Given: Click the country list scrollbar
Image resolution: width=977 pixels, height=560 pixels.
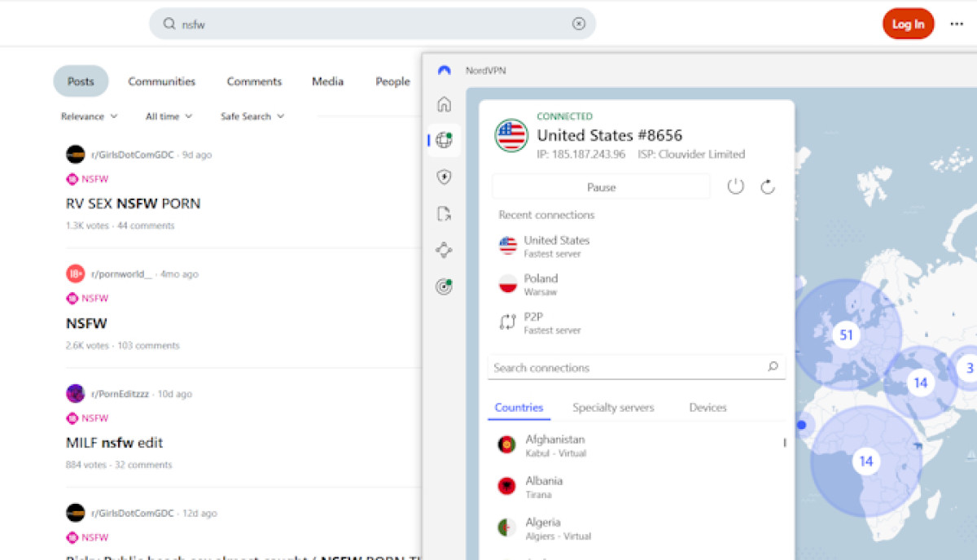Looking at the screenshot, I should tap(785, 443).
